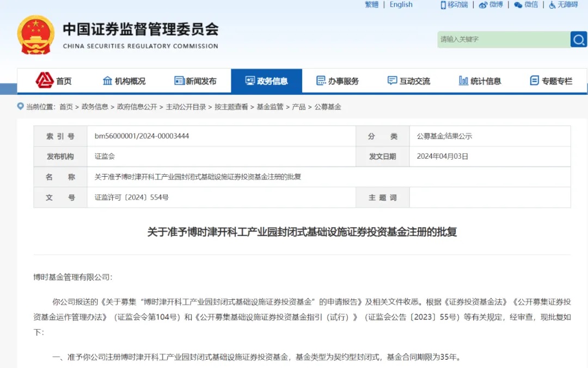This screenshot has height=368, width=588.
Task: Click the accessibility wheelchair icon
Action: (552, 5)
